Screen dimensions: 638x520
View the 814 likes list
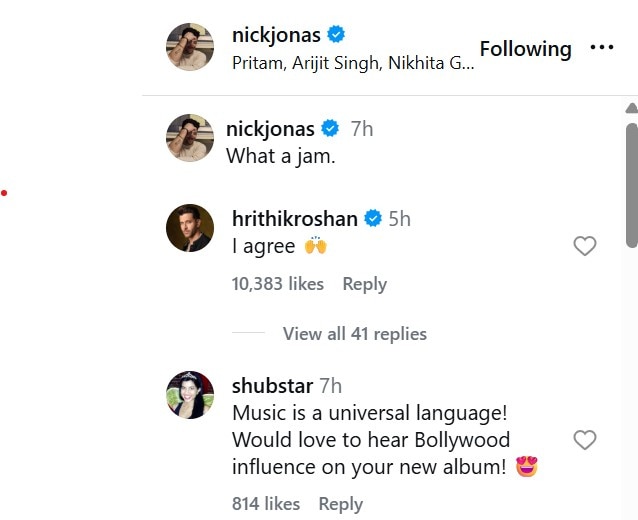coord(266,504)
